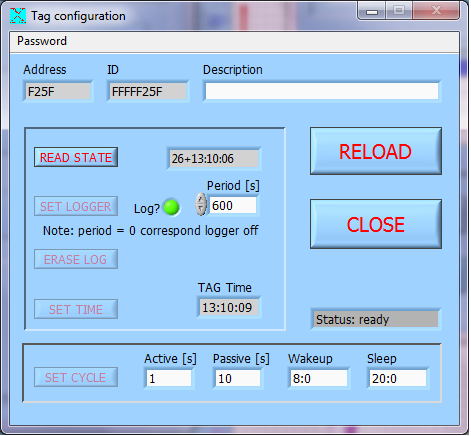Click the Address field showing F25F
The height and width of the screenshot is (436, 471).
tap(58, 91)
